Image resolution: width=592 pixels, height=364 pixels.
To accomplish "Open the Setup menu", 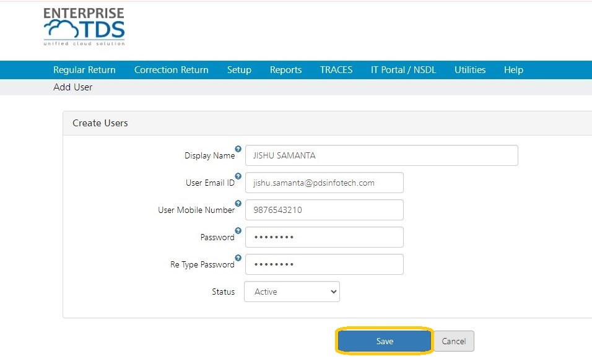I will 239,70.
